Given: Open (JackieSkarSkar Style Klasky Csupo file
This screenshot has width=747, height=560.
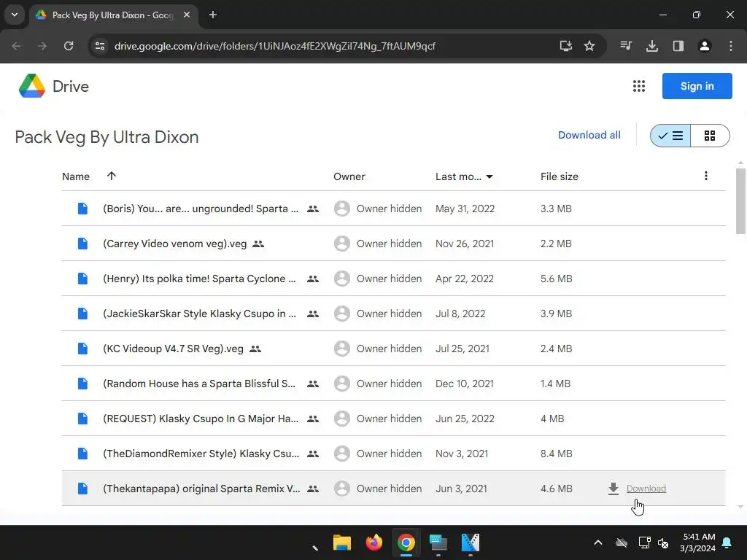Looking at the screenshot, I should pyautogui.click(x=200, y=314).
